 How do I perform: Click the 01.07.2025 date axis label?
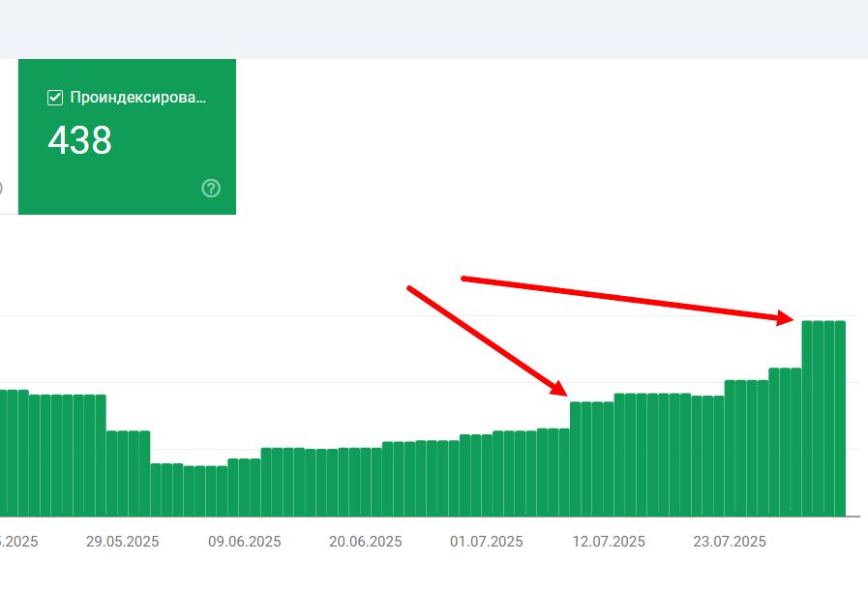point(487,542)
